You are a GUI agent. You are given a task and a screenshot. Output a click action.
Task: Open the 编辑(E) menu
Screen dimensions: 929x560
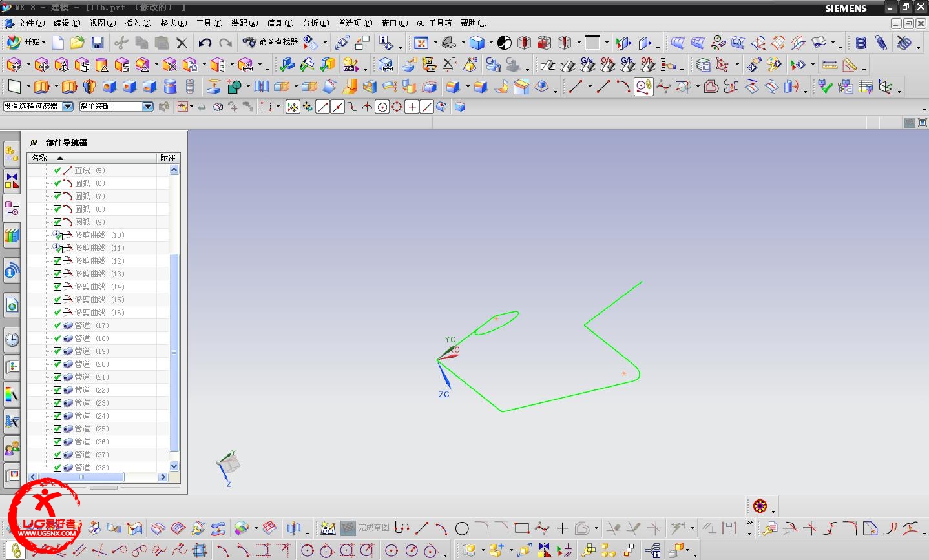pos(67,23)
